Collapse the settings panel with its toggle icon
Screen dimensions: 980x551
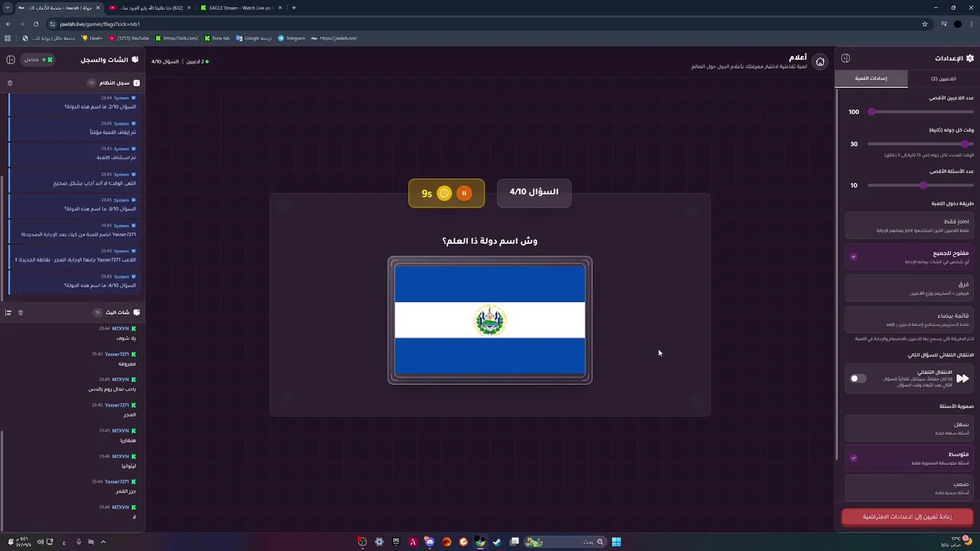point(845,58)
